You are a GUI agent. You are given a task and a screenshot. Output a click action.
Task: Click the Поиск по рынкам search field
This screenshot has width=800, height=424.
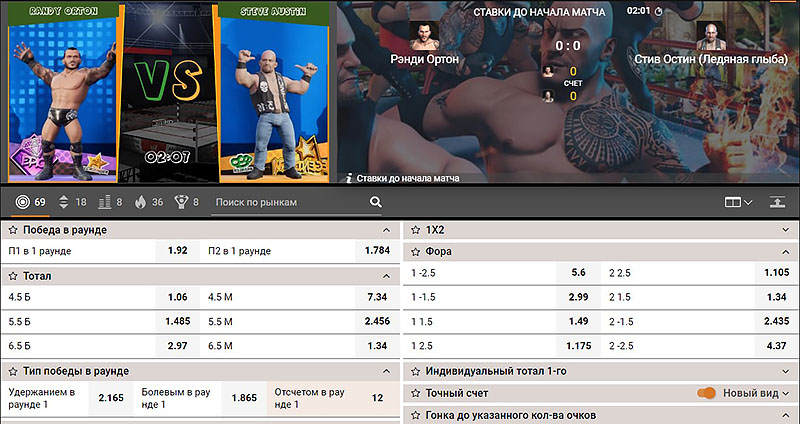pos(288,202)
